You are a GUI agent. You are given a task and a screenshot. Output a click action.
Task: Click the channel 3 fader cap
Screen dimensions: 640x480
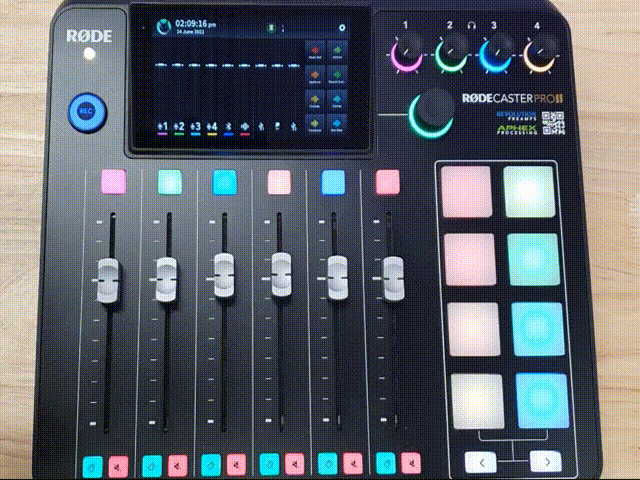224,276
